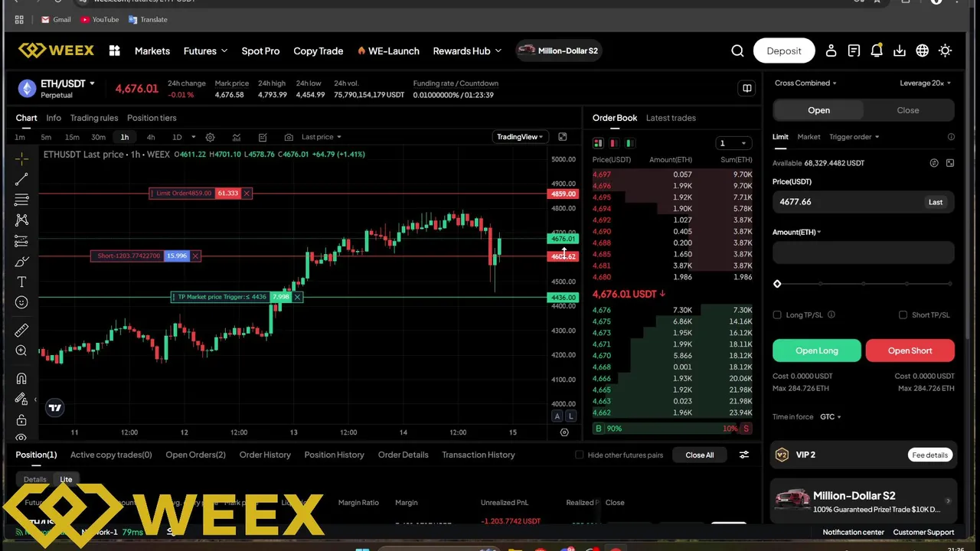Open the chart indicators icon
The width and height of the screenshot is (980, 551).
pos(237,137)
